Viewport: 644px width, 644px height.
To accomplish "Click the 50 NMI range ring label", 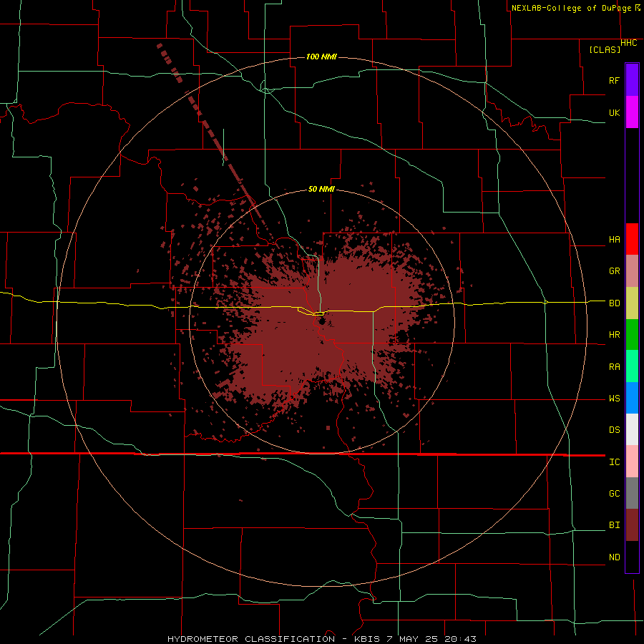I will pyautogui.click(x=321, y=189).
